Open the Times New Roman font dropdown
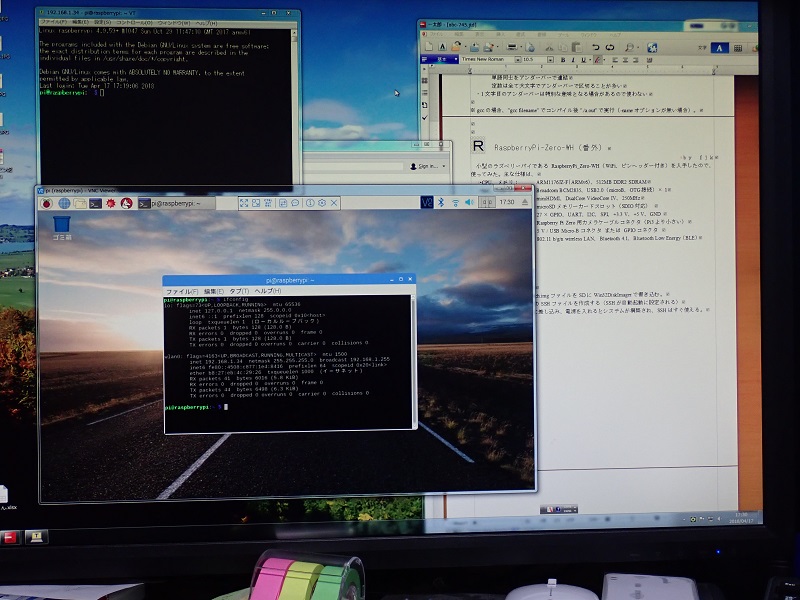 tap(517, 60)
